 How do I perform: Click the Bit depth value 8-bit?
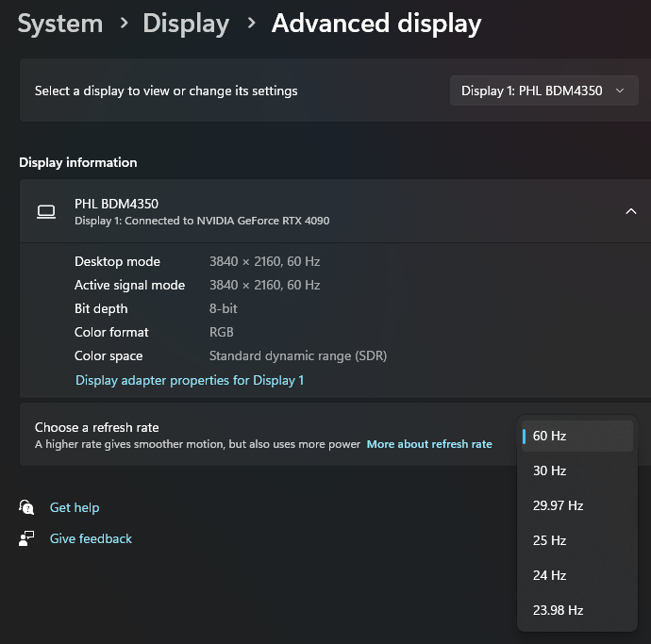[x=224, y=308]
